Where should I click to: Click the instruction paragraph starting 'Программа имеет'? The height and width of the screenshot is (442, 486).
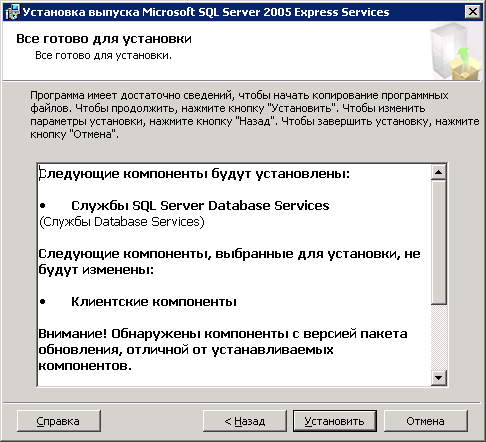pyautogui.click(x=255, y=115)
